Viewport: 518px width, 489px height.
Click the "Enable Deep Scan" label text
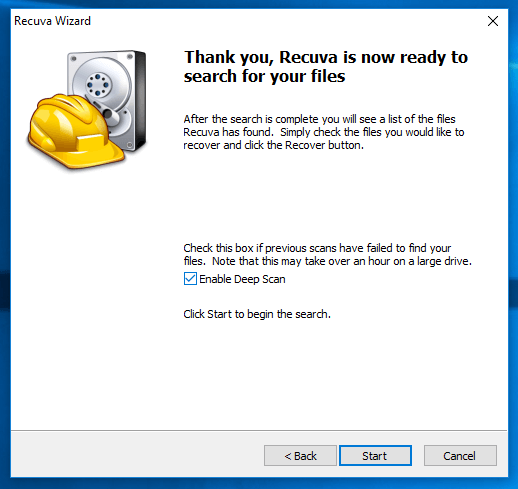tap(242, 279)
